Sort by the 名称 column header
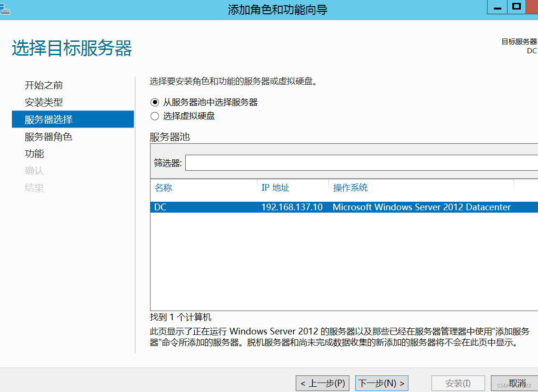 [x=163, y=187]
